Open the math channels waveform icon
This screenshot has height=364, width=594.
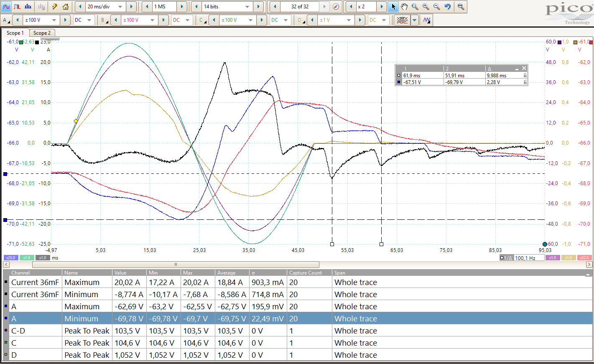[x=427, y=20]
